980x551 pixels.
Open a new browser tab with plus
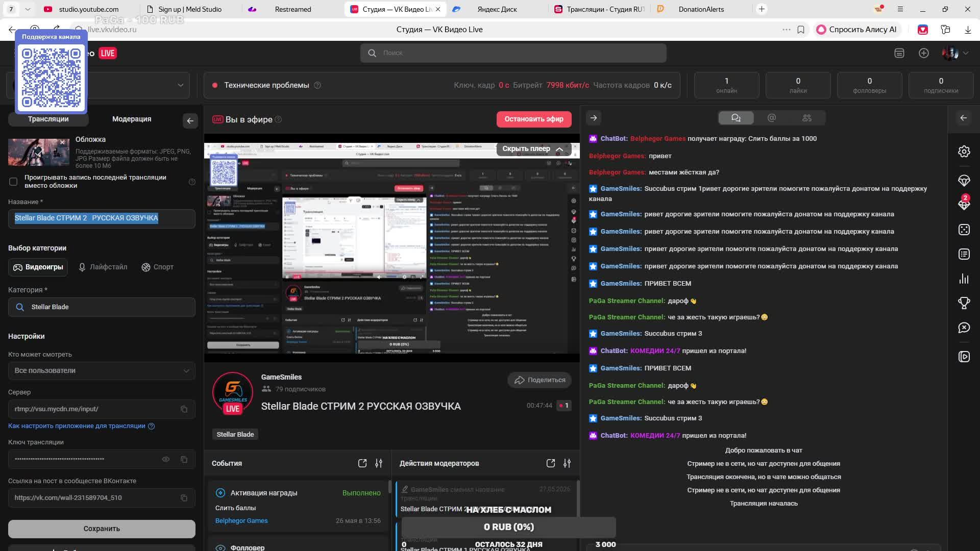coord(762,9)
